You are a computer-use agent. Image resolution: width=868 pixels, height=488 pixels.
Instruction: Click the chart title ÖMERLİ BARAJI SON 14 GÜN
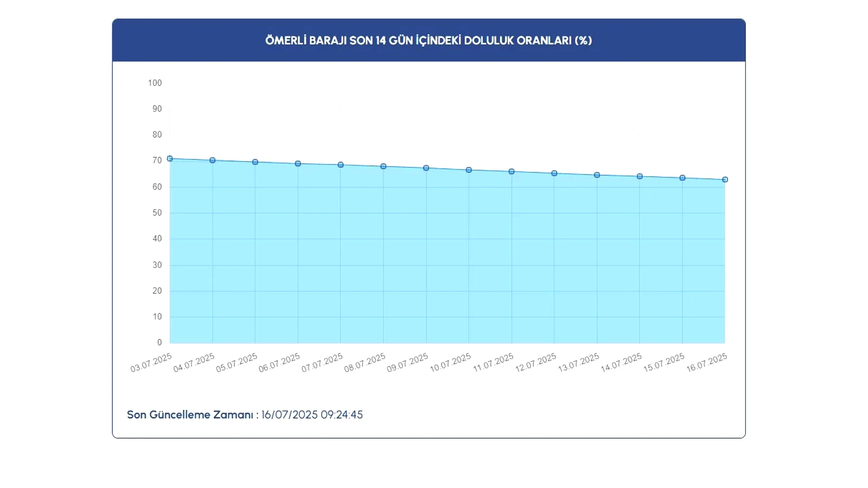(x=429, y=41)
